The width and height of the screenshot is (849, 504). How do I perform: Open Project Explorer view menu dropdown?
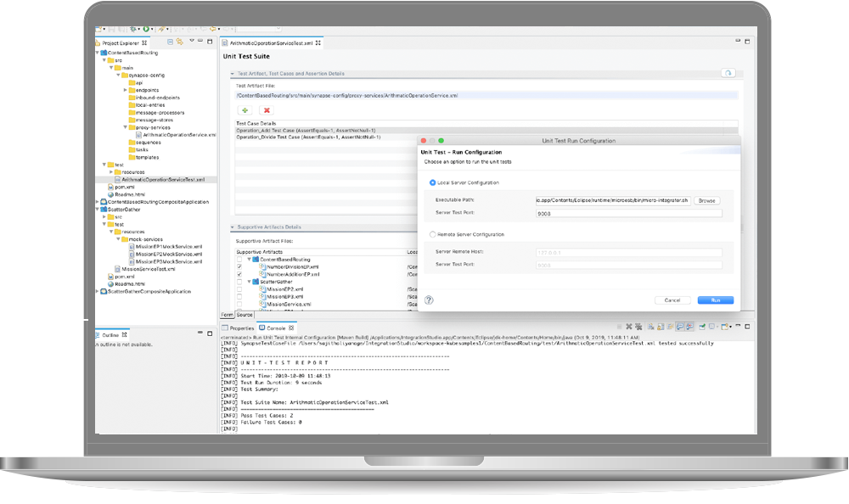pos(192,41)
